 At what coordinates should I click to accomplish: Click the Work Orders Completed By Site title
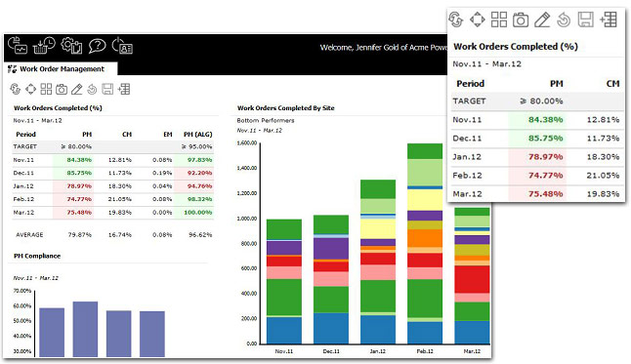[x=286, y=107]
